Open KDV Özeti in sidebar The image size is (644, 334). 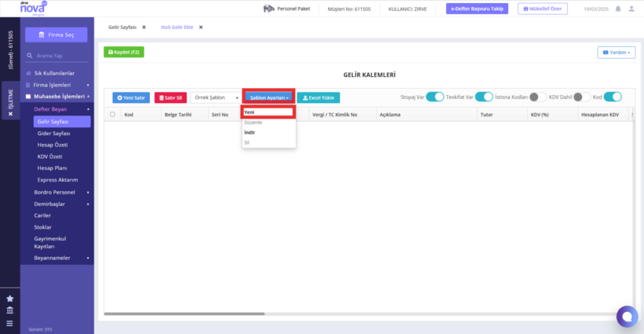click(50, 157)
